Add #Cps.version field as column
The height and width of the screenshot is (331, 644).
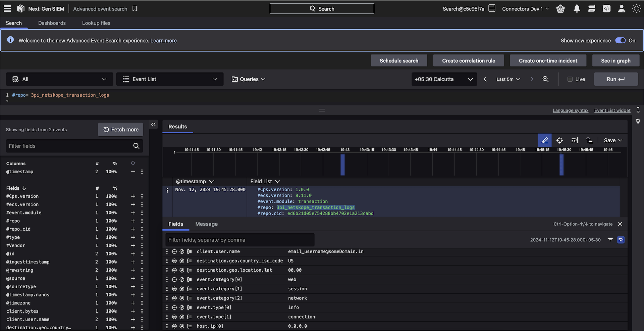tap(133, 196)
